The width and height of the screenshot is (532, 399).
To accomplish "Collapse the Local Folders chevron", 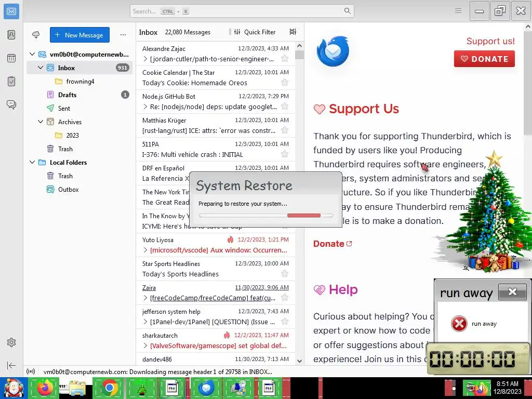I will 32,162.
